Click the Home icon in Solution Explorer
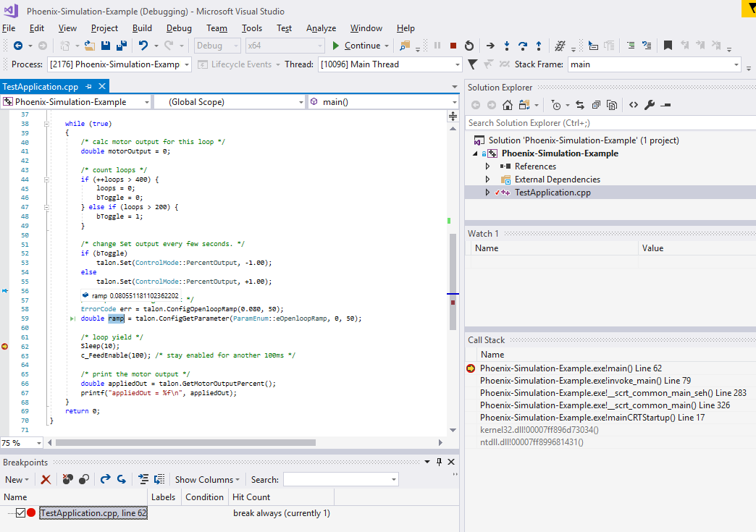This screenshot has width=756, height=532. (508, 104)
